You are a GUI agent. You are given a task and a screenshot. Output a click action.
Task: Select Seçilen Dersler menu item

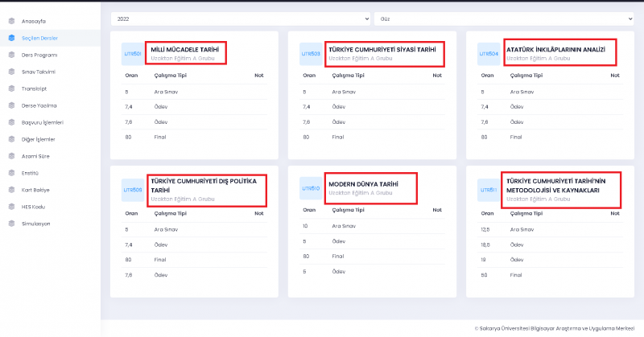click(39, 38)
